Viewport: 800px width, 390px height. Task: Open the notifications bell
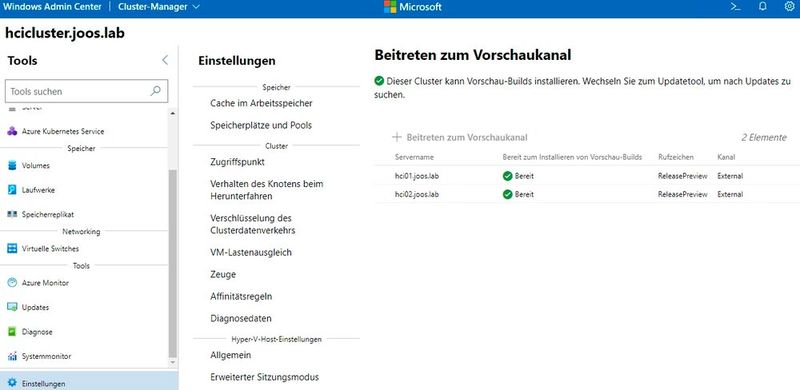(763, 7)
